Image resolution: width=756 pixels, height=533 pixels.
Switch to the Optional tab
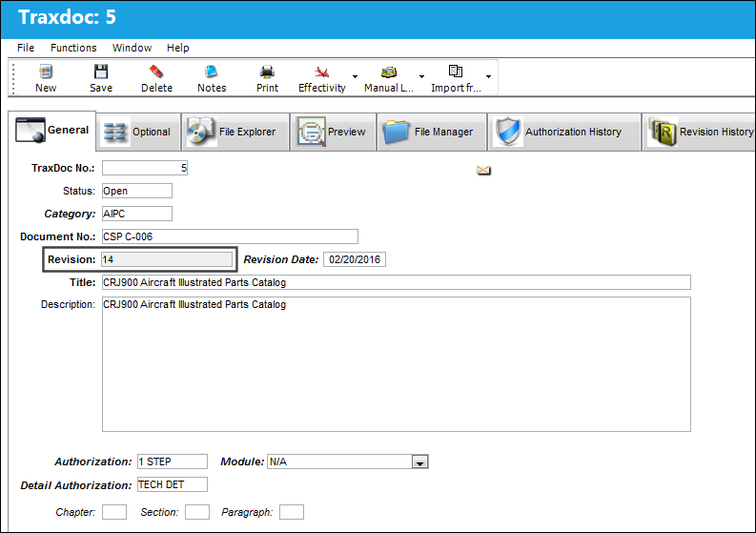[x=138, y=132]
